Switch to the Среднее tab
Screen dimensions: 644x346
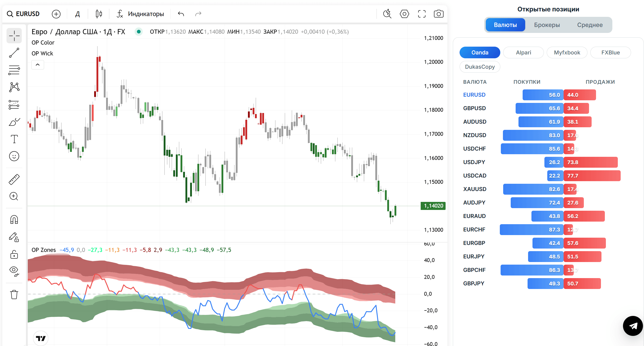pos(590,25)
